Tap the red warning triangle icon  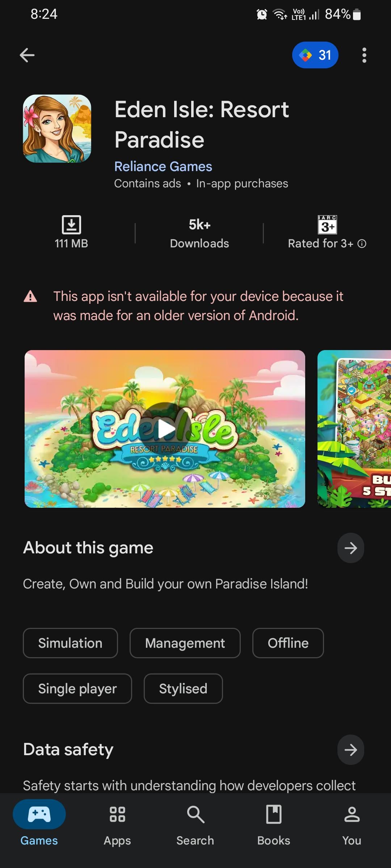click(30, 297)
